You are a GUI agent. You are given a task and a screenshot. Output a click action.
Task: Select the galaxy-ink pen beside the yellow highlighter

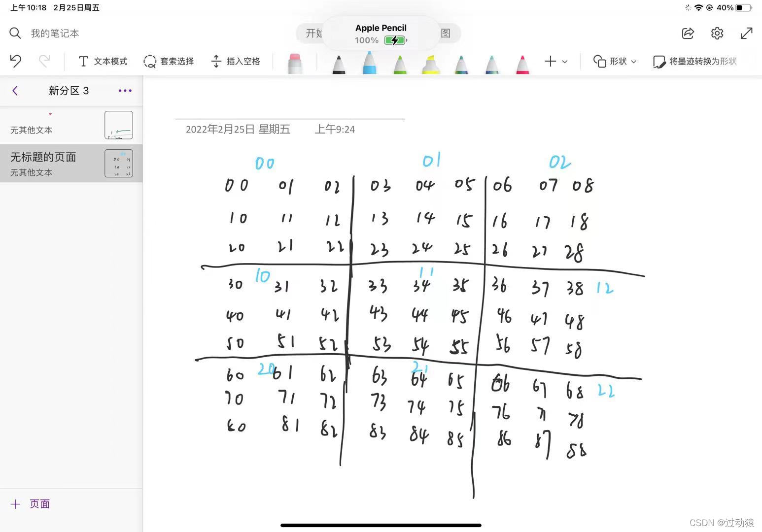(461, 64)
